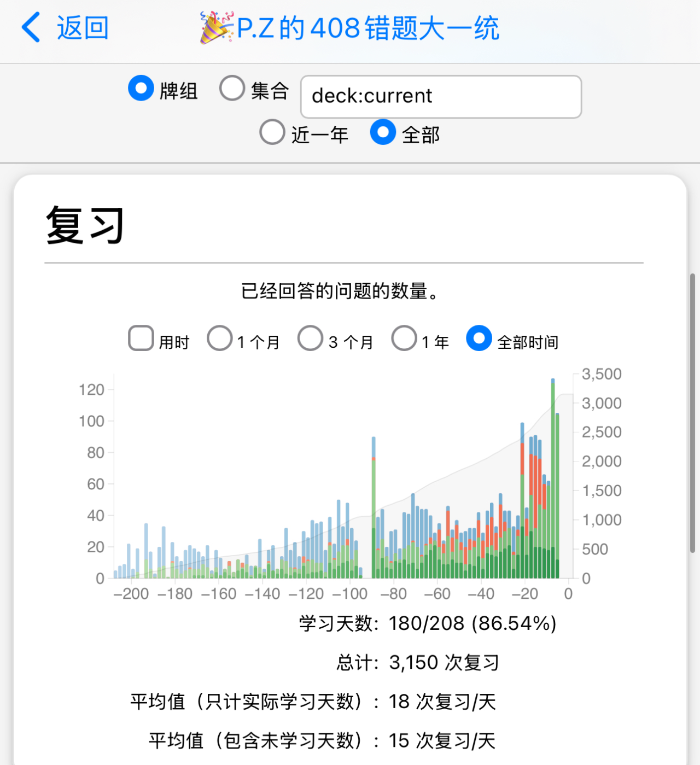Select the 1 个月 chart range
The width and height of the screenshot is (700, 765).
pyautogui.click(x=220, y=338)
